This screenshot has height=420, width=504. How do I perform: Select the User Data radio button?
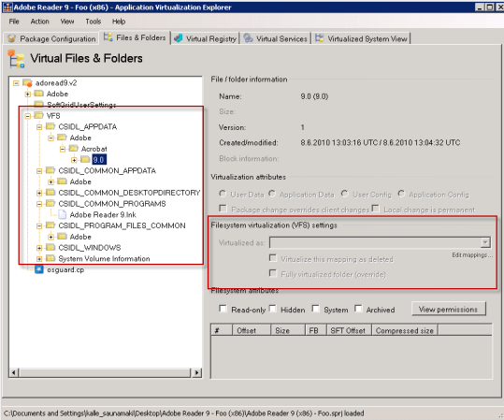[x=223, y=194]
